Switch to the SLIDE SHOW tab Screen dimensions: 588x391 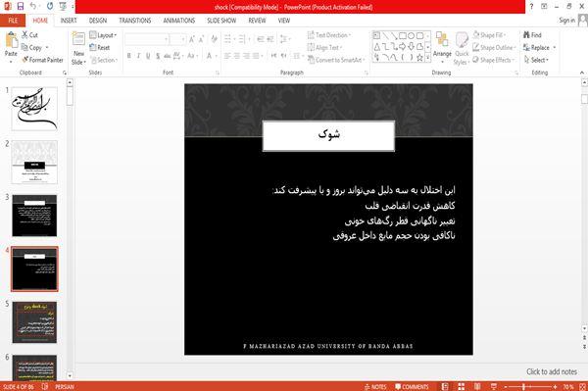[221, 21]
